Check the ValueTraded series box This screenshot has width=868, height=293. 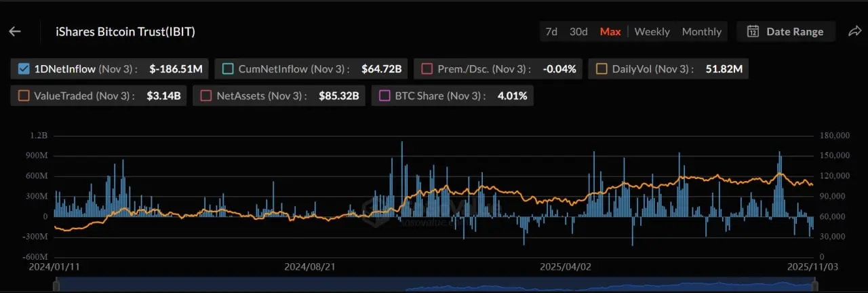tap(24, 96)
